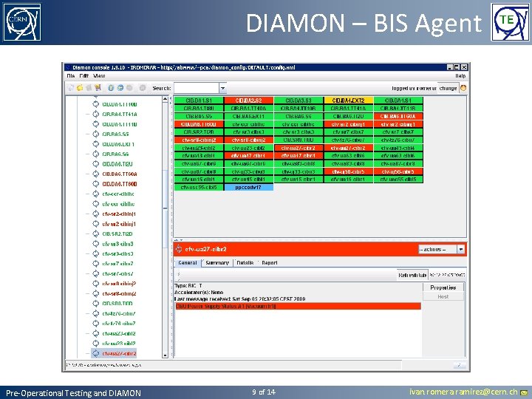
Task: Click the yellow cart-shaped toolbar icon
Action: pos(98,88)
